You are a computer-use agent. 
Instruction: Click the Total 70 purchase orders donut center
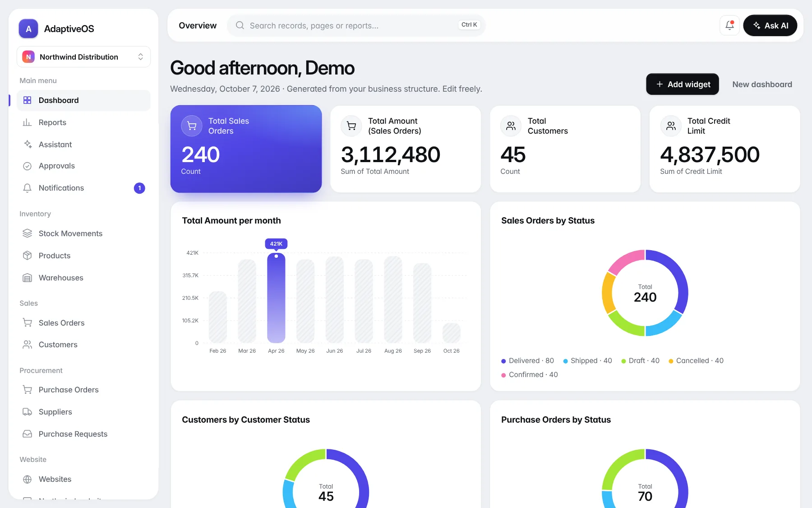[645, 493]
